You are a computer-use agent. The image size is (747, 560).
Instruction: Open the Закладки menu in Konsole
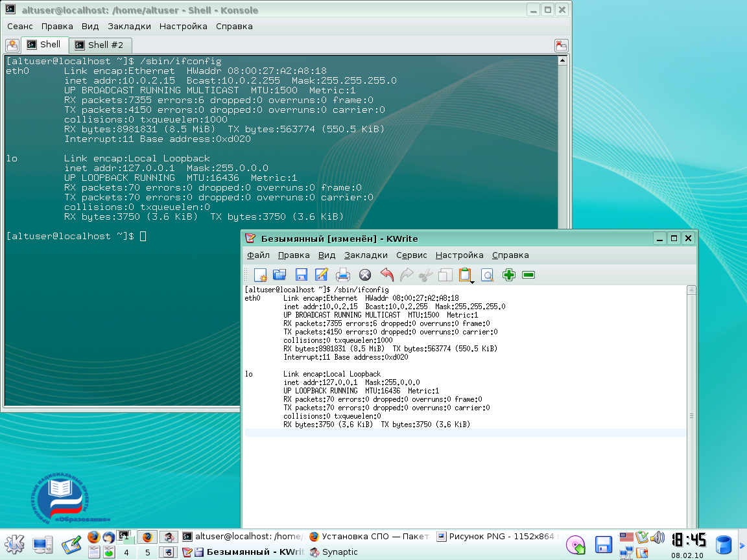tap(129, 26)
